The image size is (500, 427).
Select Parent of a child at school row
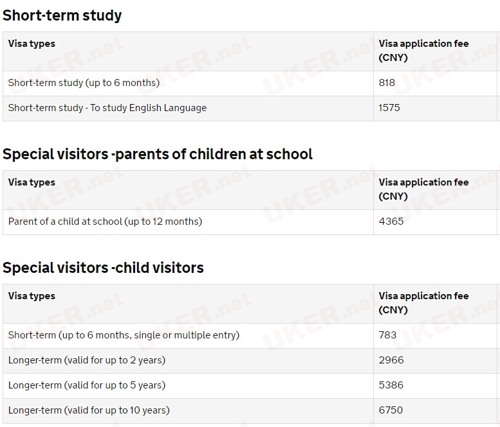tap(251, 222)
